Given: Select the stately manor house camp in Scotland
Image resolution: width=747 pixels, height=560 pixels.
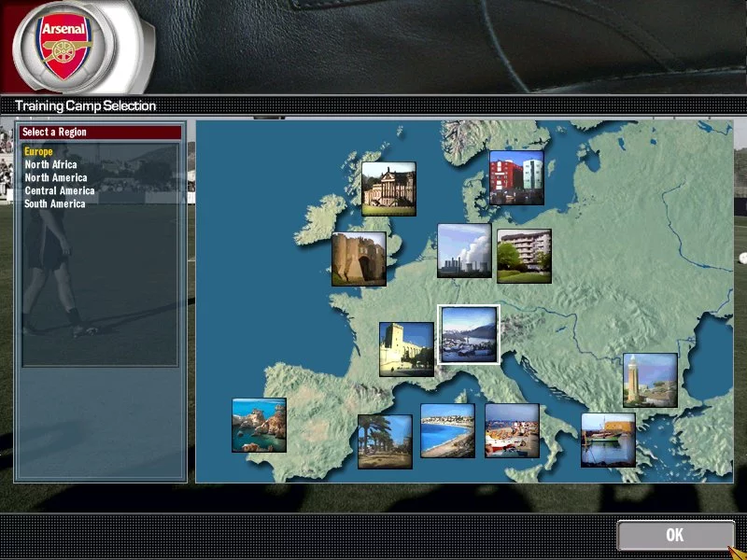Looking at the screenshot, I should (x=388, y=189).
